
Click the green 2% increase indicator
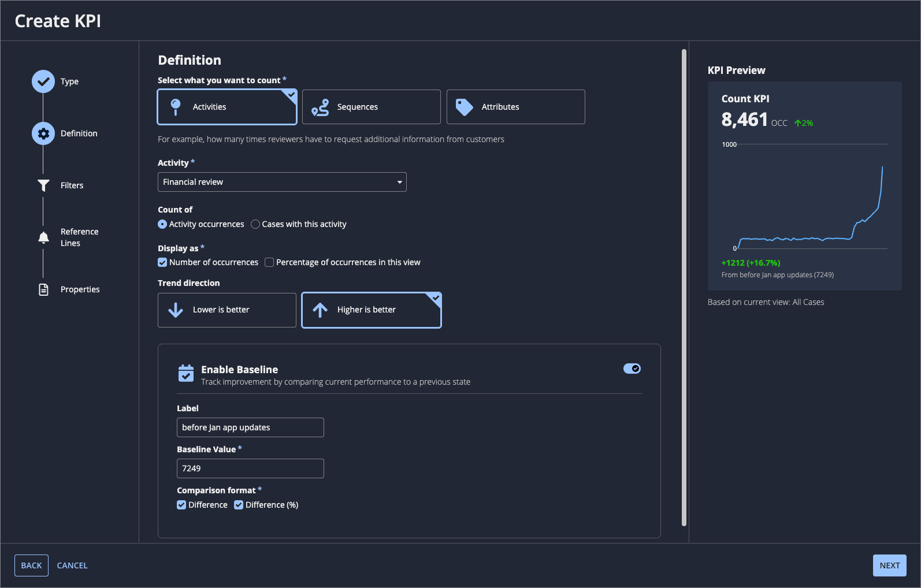804,123
